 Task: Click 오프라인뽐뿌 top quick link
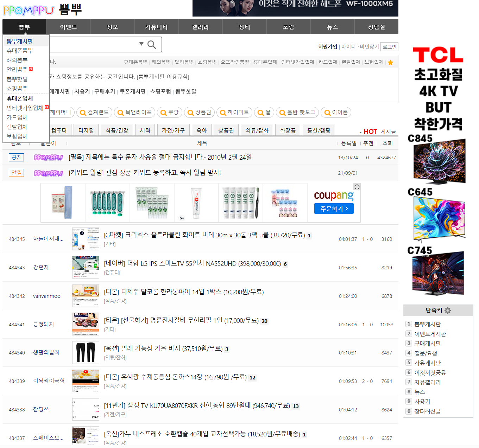pyautogui.click(x=235, y=62)
